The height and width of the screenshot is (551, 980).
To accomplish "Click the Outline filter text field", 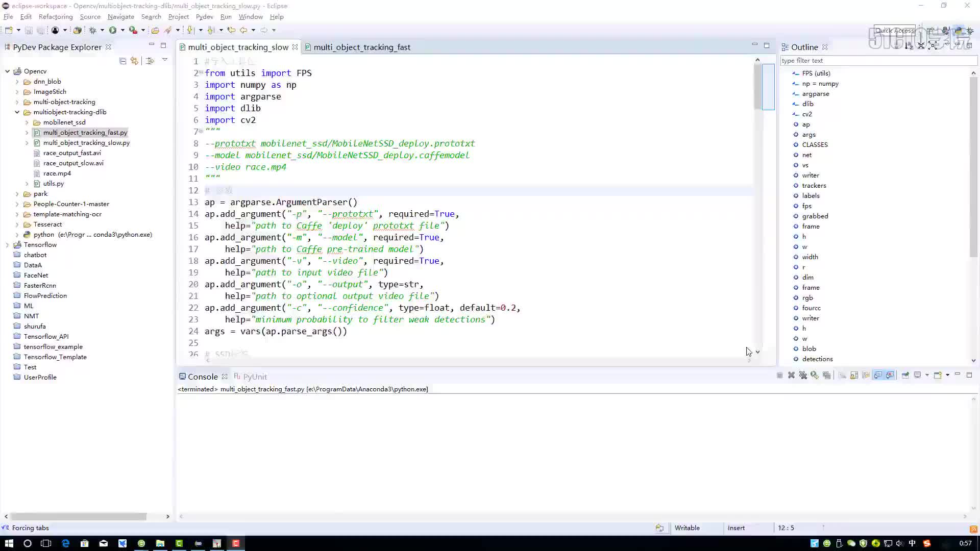I will 878,60.
